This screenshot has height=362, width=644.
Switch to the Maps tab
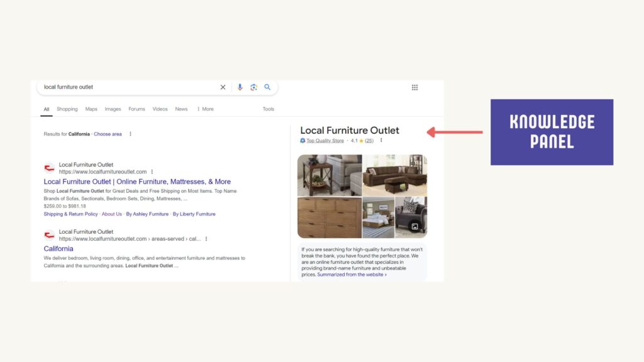click(91, 109)
